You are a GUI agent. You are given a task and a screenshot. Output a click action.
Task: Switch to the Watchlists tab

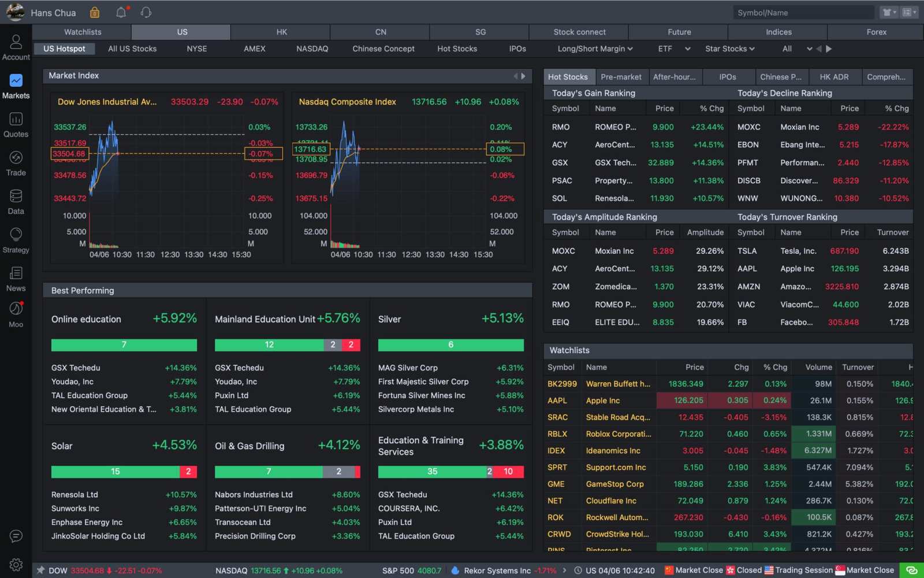tap(83, 32)
